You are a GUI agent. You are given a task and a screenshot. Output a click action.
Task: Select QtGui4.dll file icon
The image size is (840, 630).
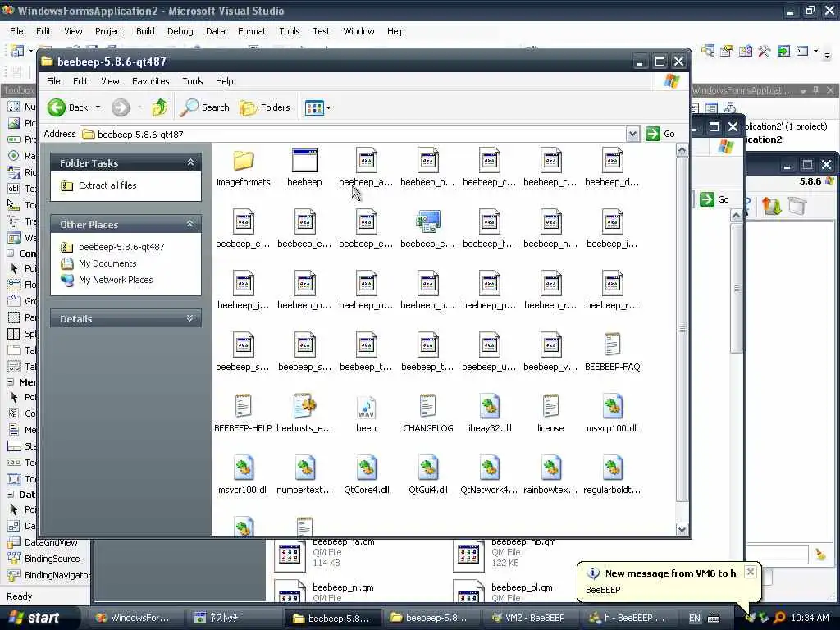pos(427,468)
